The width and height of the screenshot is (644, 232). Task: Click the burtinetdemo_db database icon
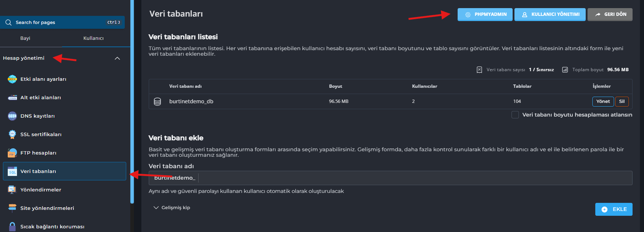pos(157,101)
